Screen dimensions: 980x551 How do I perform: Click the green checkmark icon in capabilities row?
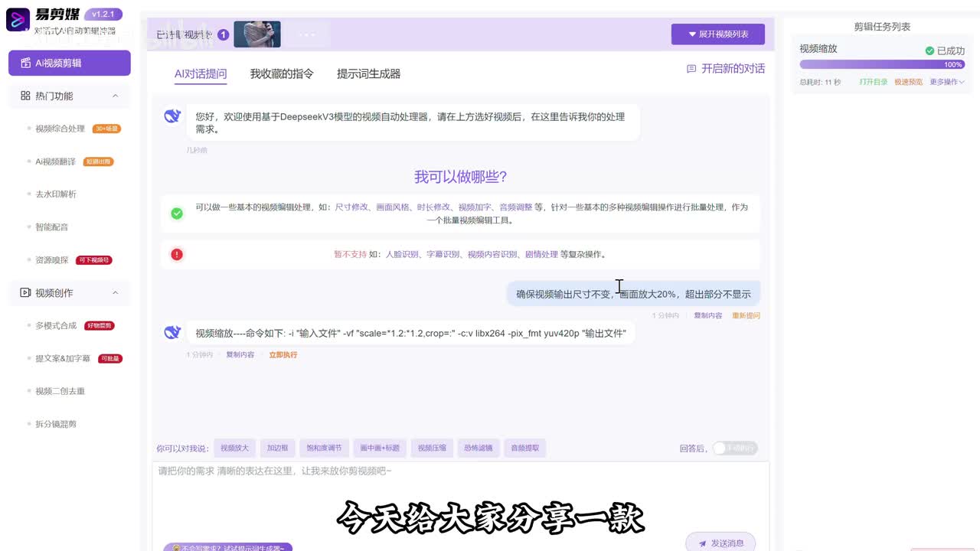pos(177,214)
